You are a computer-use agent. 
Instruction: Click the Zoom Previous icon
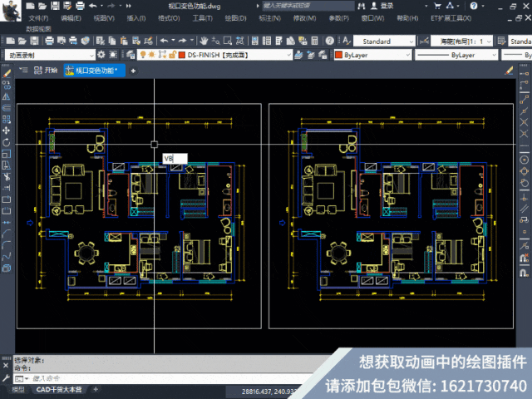point(239,41)
